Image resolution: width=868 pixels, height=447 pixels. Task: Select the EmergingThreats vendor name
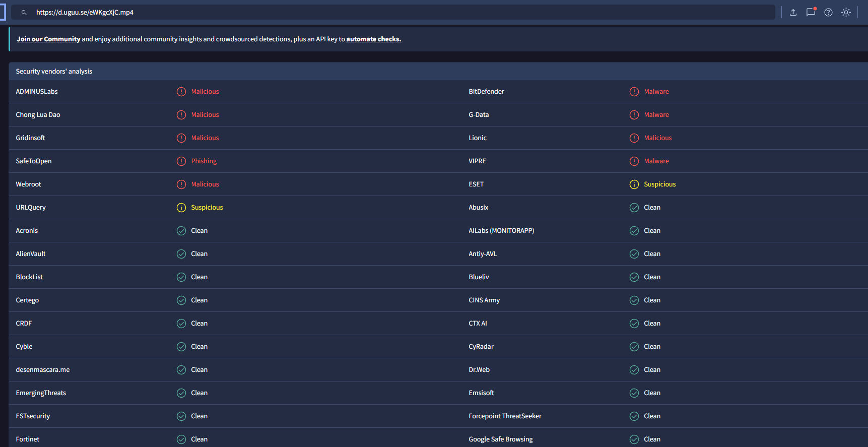coord(41,393)
